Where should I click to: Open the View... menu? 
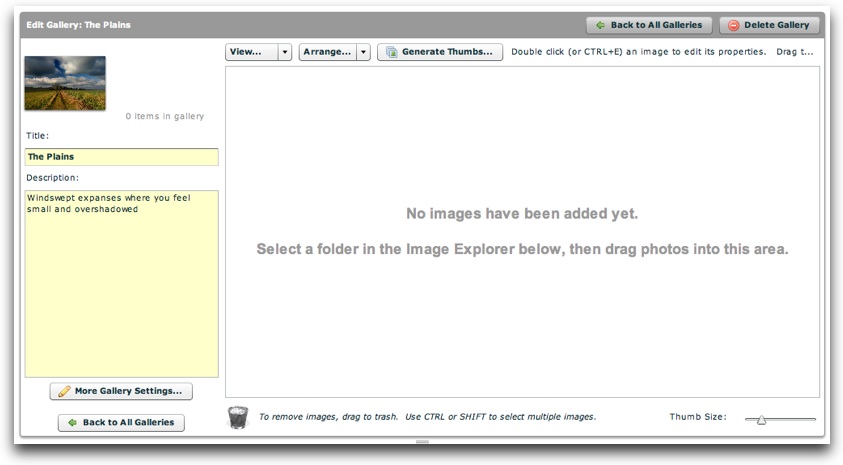click(251, 52)
